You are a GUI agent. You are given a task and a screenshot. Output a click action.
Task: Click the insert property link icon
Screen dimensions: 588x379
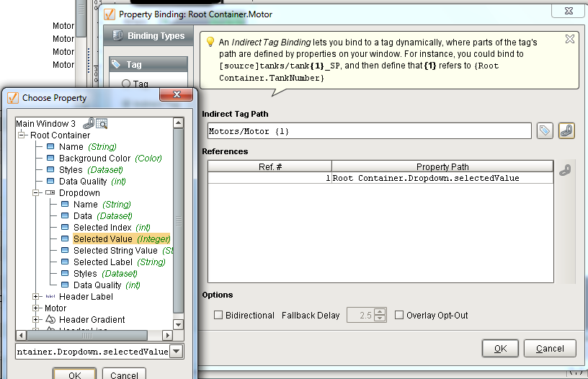tap(566, 130)
